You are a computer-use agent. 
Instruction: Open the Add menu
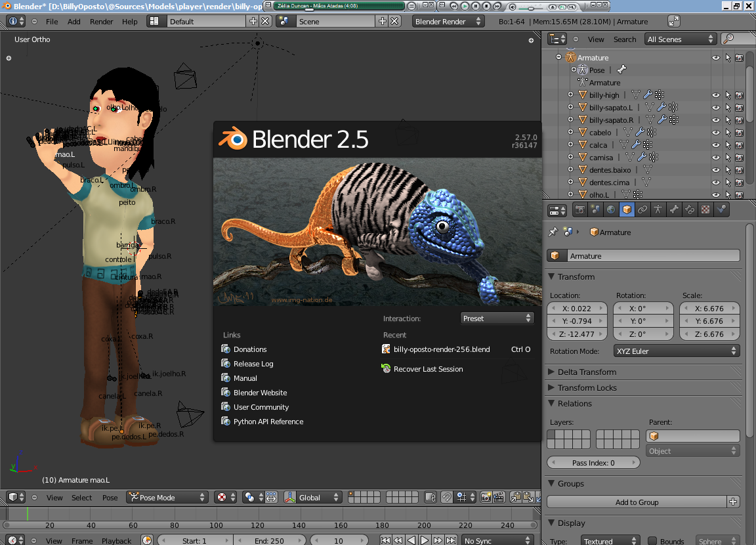pyautogui.click(x=73, y=21)
